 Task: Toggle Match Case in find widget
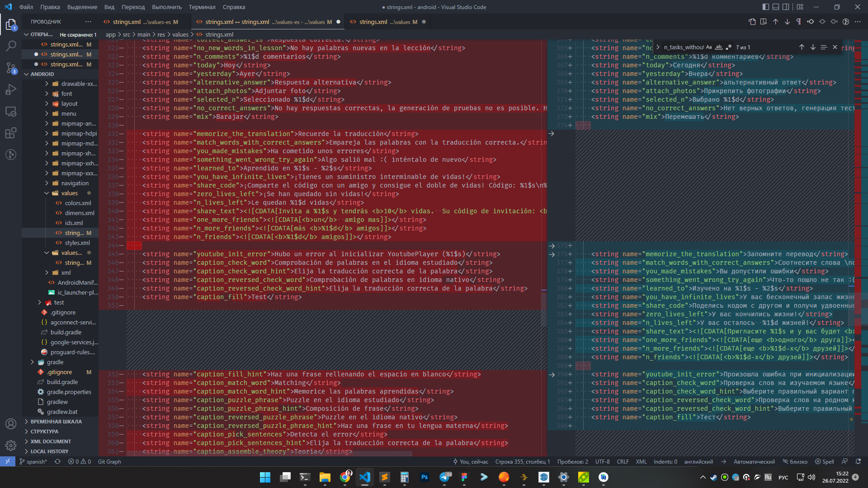(709, 47)
